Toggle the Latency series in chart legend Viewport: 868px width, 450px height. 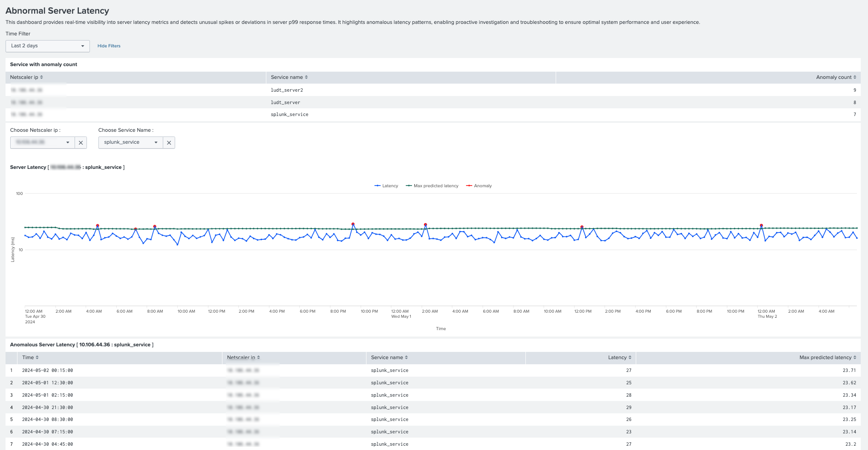tap(386, 186)
